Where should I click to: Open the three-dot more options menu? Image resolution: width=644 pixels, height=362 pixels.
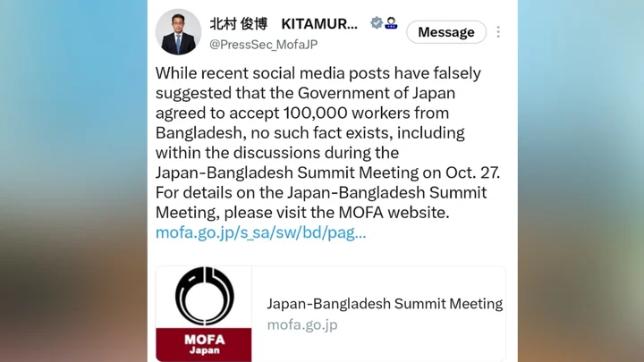[498, 32]
